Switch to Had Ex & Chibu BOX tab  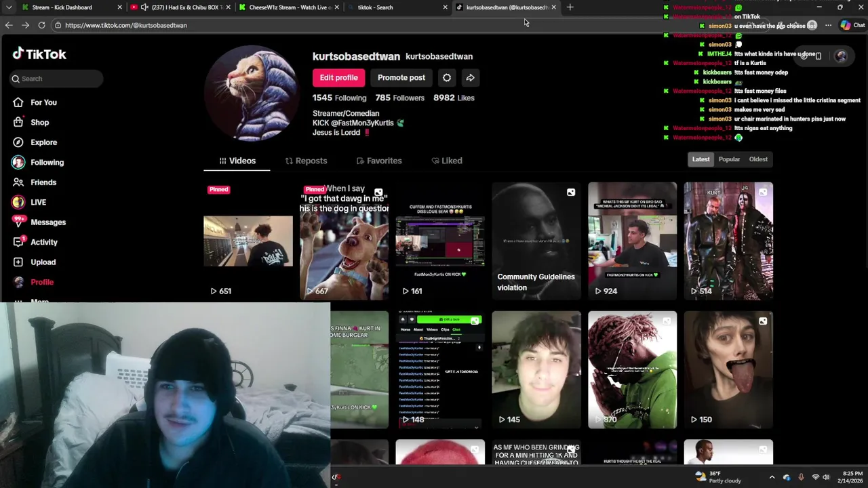[180, 7]
